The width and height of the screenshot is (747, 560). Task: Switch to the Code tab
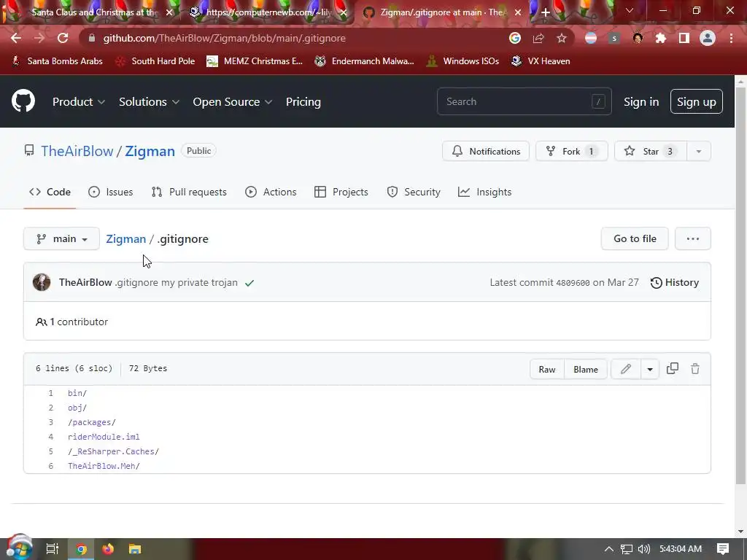(x=50, y=192)
